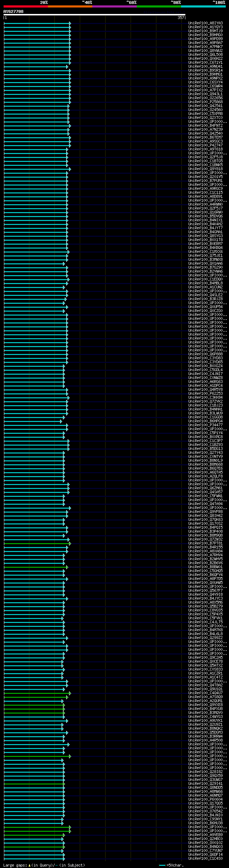Select the label UniRef100_C5P1Y4
Viewport: 229px width, 868px height.
tap(205, 433)
